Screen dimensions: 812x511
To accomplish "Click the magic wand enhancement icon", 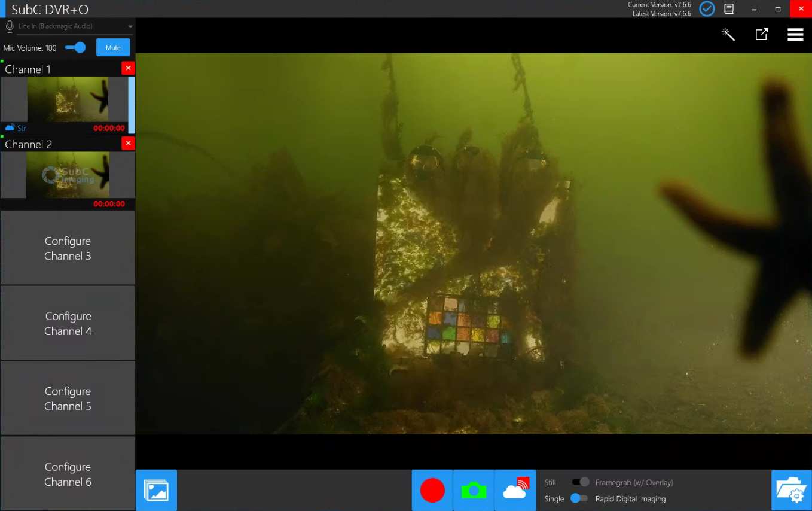I will coord(728,35).
